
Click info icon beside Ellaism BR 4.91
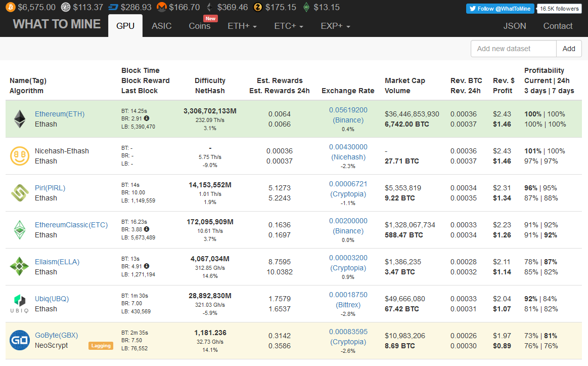pyautogui.click(x=147, y=266)
